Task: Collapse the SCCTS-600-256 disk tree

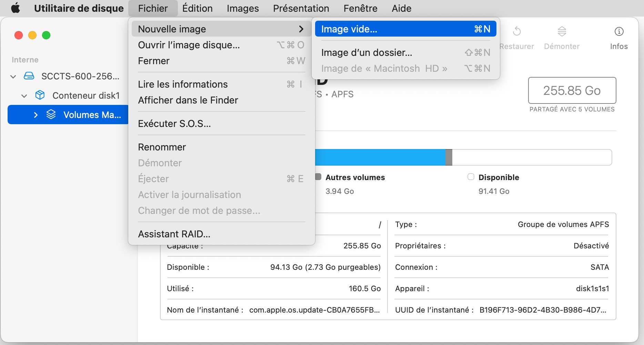Action: click(x=13, y=76)
